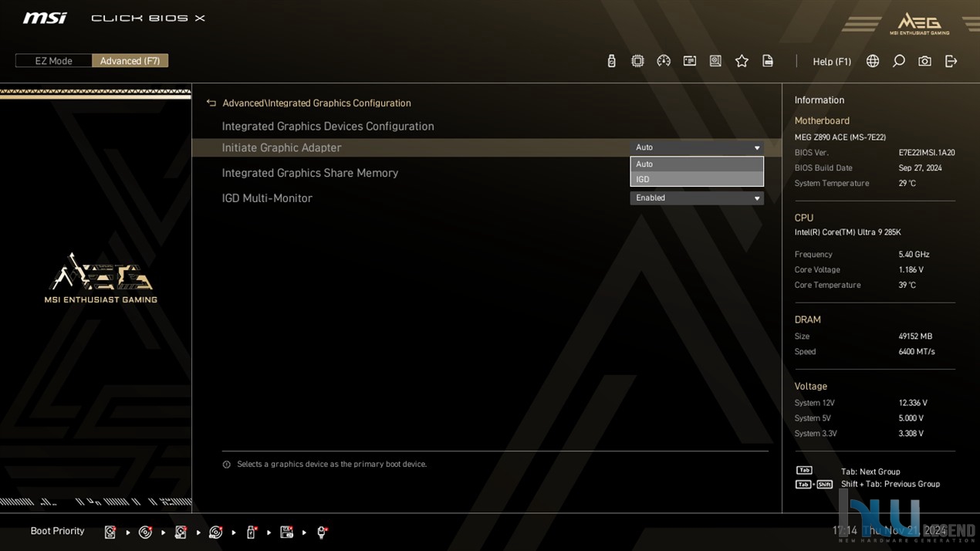Open the IGD Multi-Monitor dropdown set to Enabled
The image size is (980, 551).
coord(697,198)
